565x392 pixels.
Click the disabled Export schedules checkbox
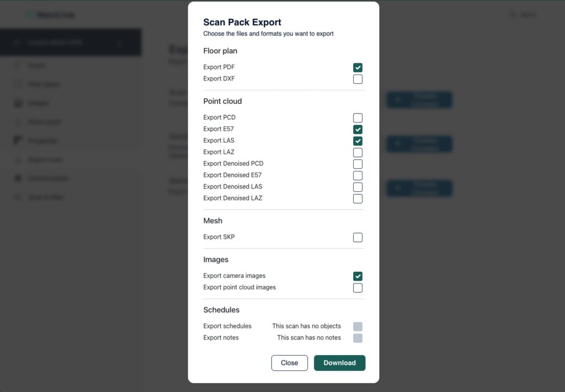point(358,327)
